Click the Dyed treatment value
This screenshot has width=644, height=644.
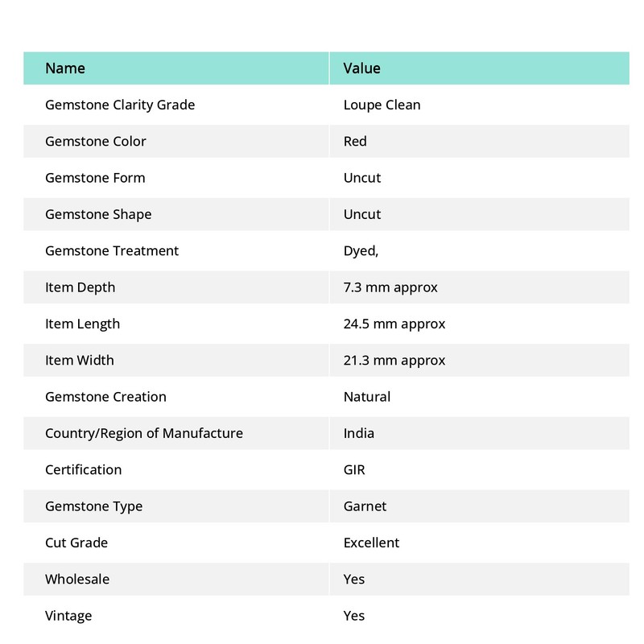(361, 251)
